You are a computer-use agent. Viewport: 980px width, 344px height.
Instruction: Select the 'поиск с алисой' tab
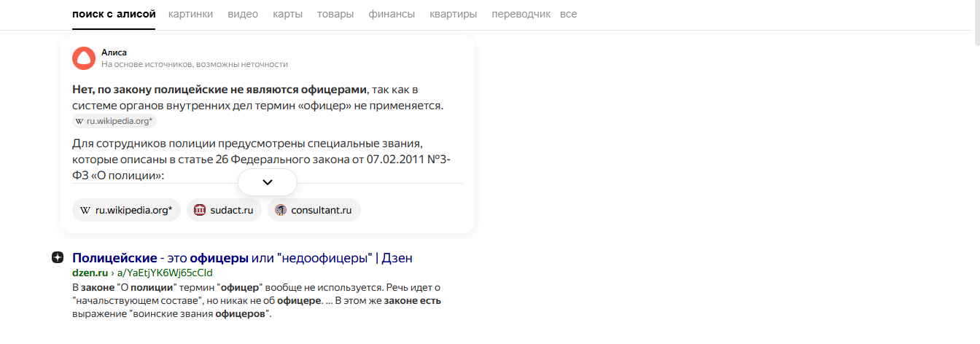114,14
